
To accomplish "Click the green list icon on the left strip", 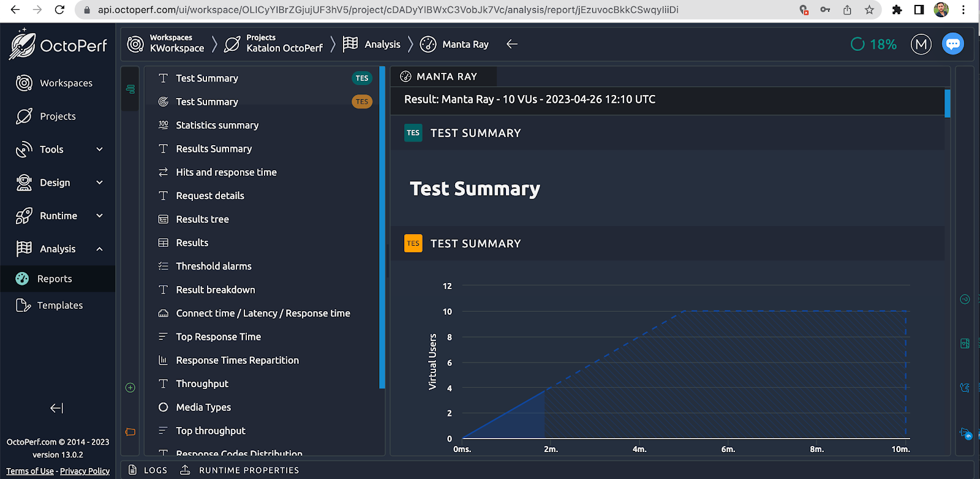I will click(130, 89).
